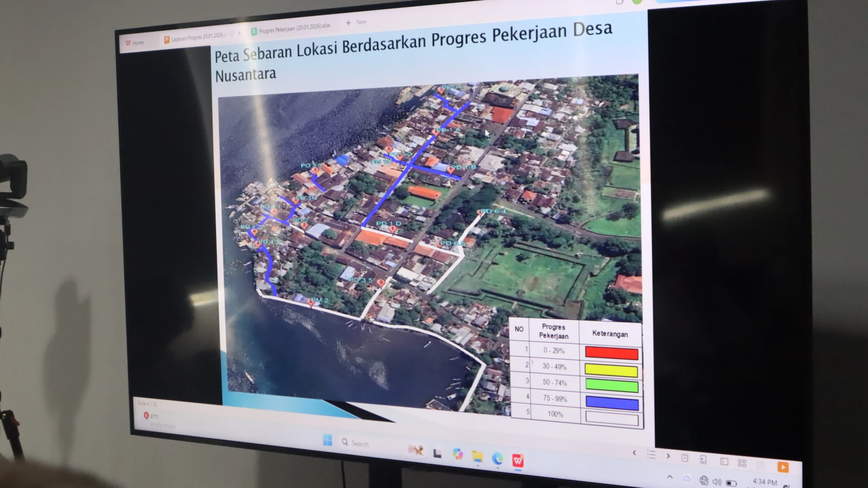This screenshot has height=488, width=868.
Task: Expand hidden system tray icons chevron
Action: click(670, 477)
